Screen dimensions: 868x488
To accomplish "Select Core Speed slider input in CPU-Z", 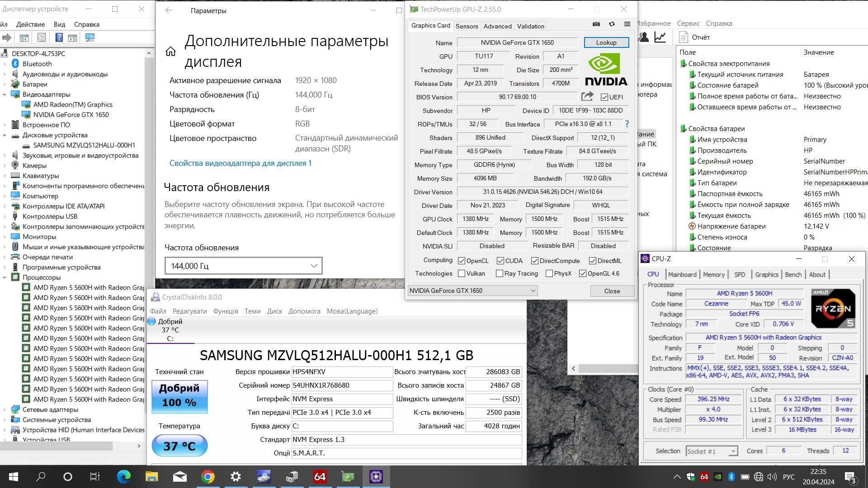I will (x=713, y=399).
